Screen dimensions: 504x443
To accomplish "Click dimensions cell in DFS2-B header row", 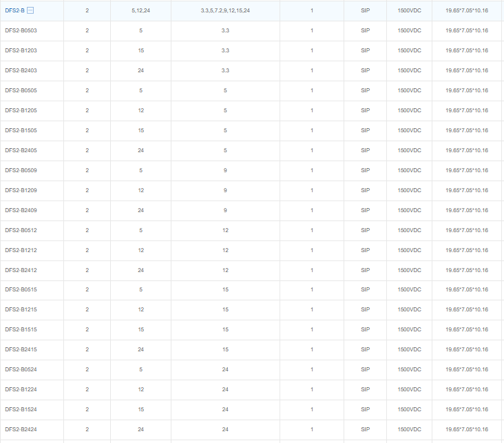I will pyautogui.click(x=467, y=10).
